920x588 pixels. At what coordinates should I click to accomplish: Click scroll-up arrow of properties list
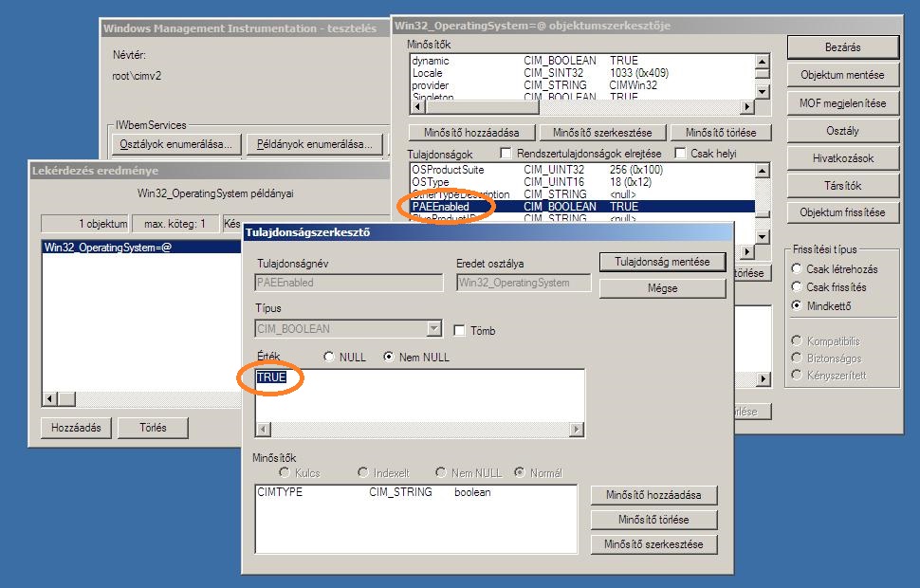(763, 171)
